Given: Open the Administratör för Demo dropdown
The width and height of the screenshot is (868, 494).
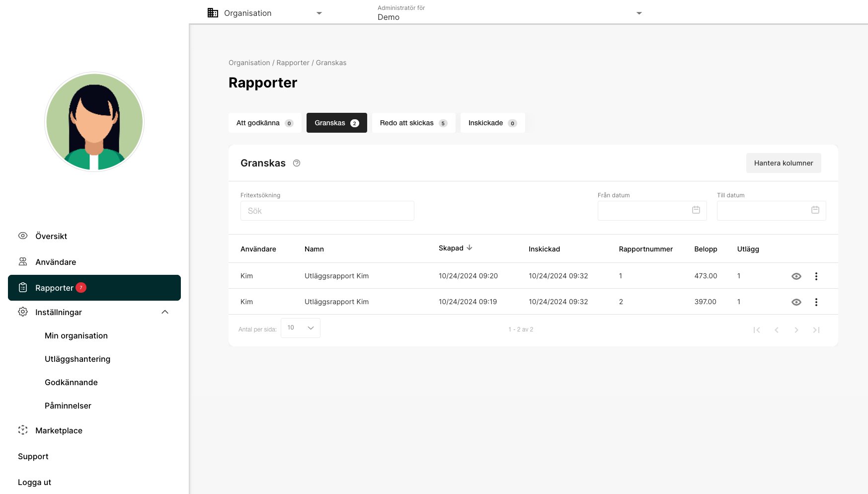Looking at the screenshot, I should click(x=510, y=13).
